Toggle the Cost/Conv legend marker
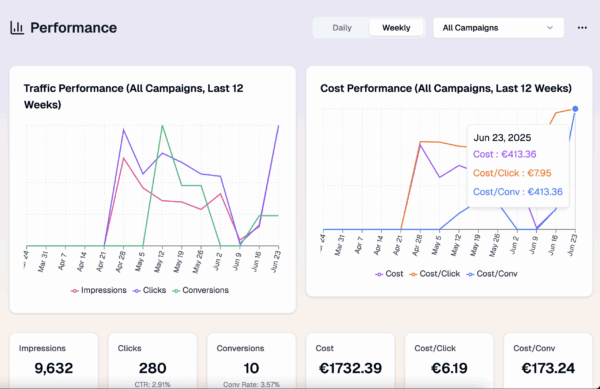Viewport: 600px width, 389px height. tap(470, 274)
